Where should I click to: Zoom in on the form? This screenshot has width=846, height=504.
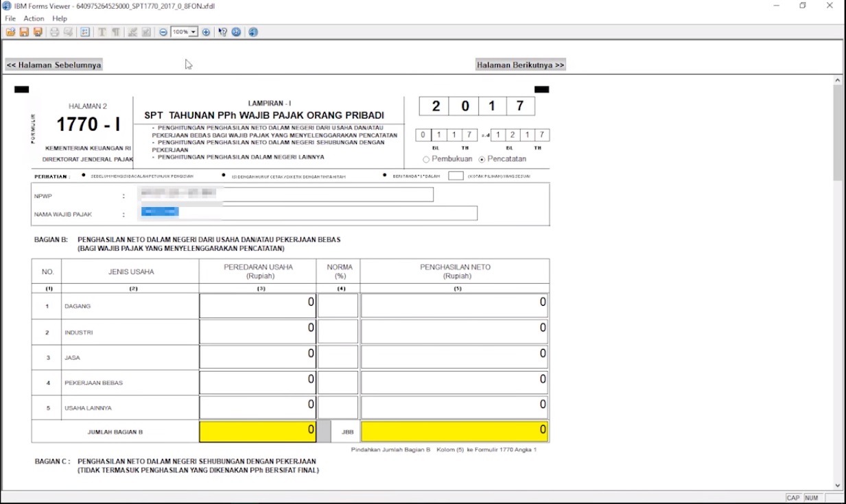pos(206,32)
